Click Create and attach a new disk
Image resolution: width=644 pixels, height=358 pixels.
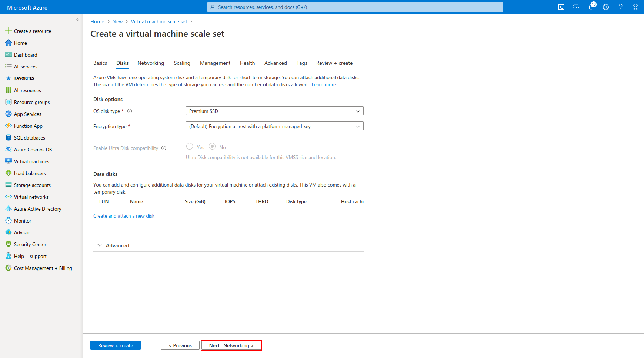coord(124,216)
